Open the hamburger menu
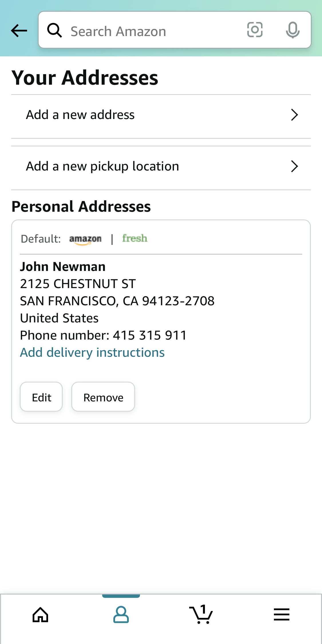Viewport: 322px width, 644px height. coord(281,613)
